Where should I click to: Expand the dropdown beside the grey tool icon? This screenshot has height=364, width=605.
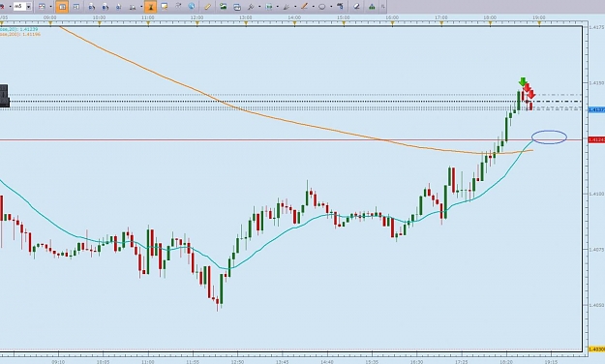pyautogui.click(x=259, y=7)
